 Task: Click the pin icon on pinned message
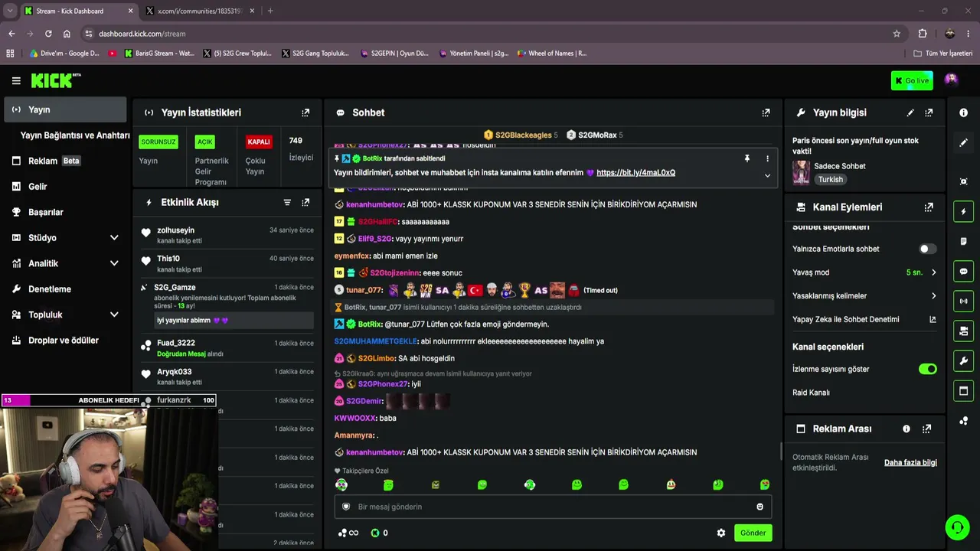[746, 158]
